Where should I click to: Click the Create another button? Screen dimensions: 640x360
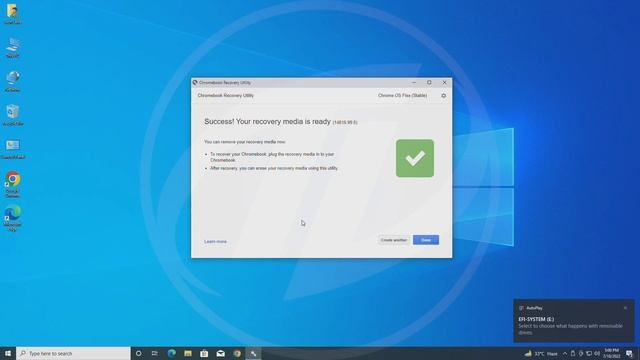[393, 240]
